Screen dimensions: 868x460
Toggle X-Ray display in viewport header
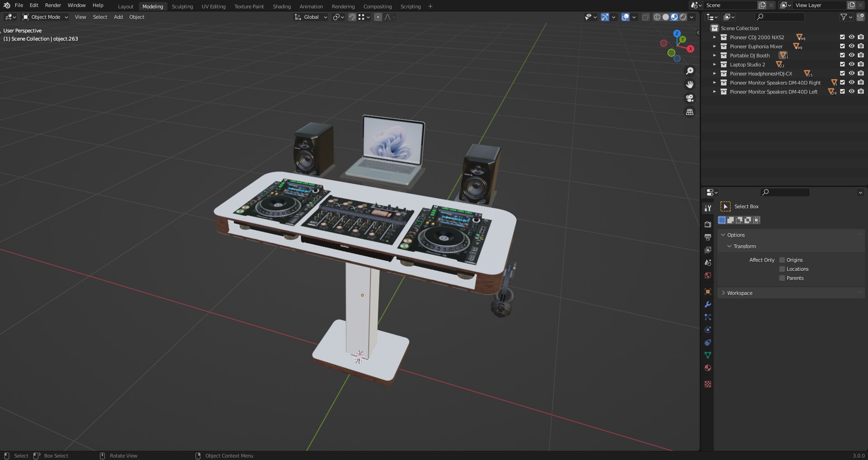coord(646,17)
